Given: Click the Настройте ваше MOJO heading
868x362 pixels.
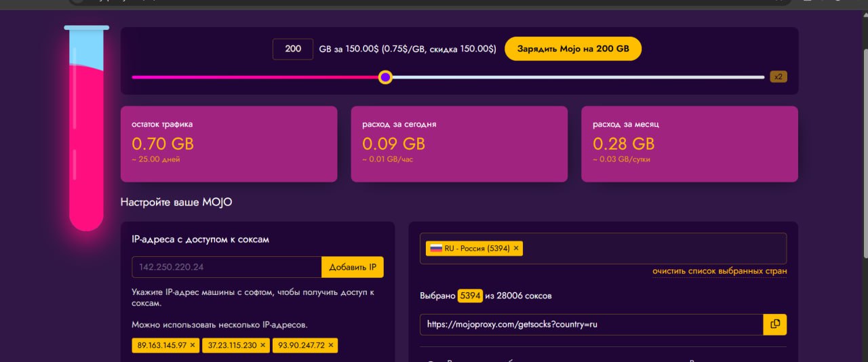Looking at the screenshot, I should pyautogui.click(x=176, y=202).
